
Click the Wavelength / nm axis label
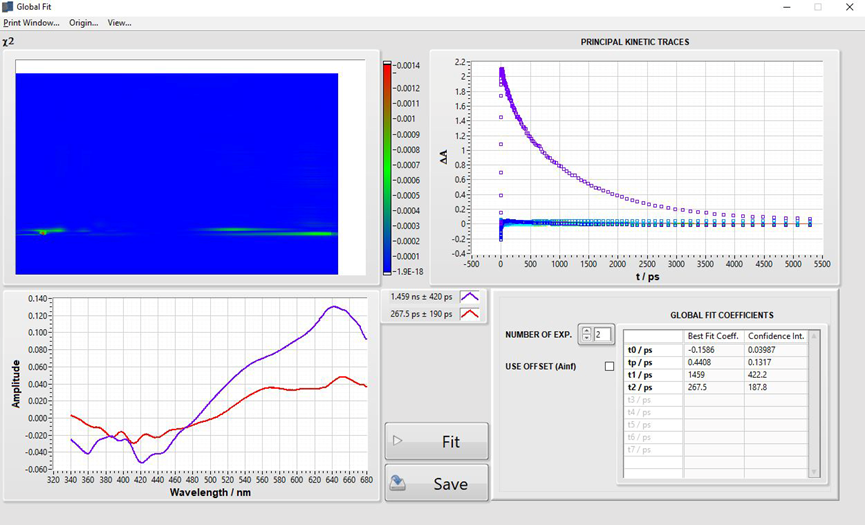(210, 492)
